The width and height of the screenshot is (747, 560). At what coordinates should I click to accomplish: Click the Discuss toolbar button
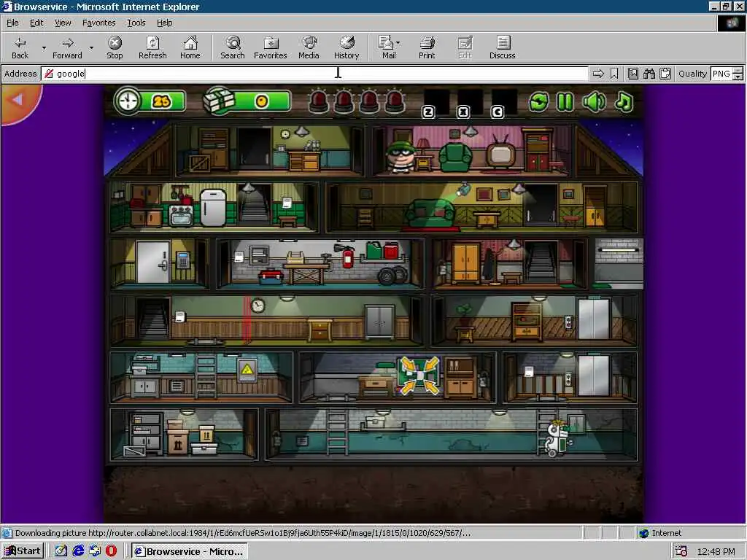(x=502, y=47)
